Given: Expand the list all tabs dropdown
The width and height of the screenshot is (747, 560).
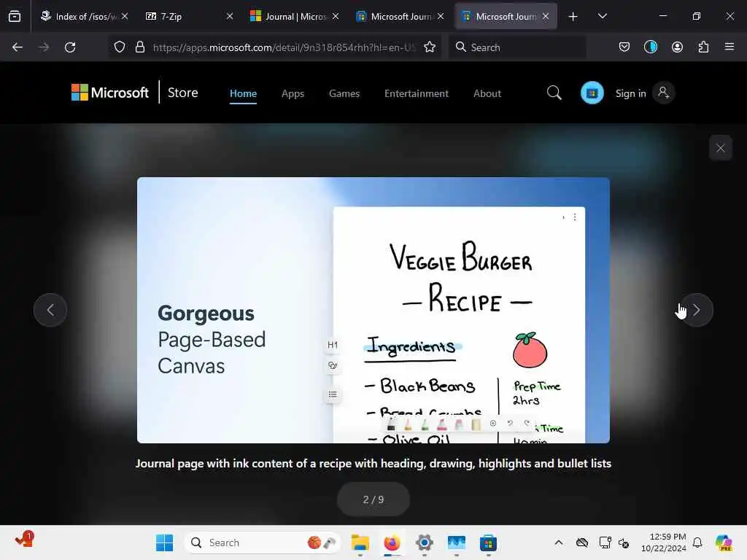Looking at the screenshot, I should tap(602, 16).
